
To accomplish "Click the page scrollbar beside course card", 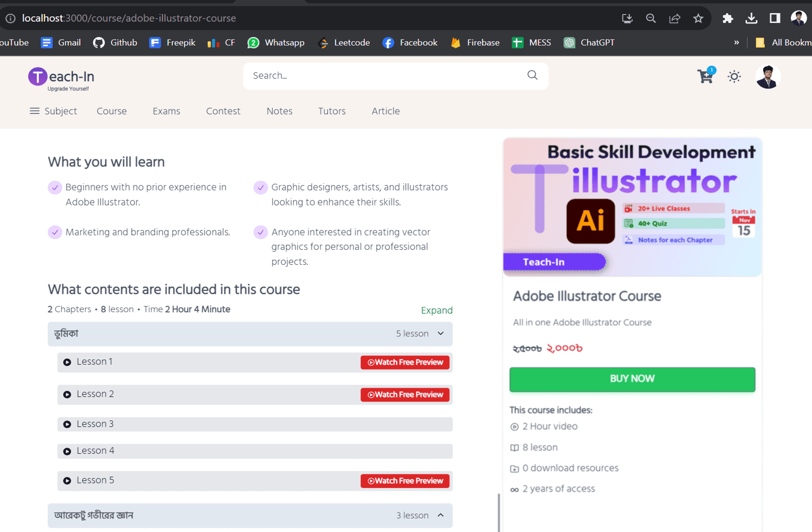I will coord(499,513).
